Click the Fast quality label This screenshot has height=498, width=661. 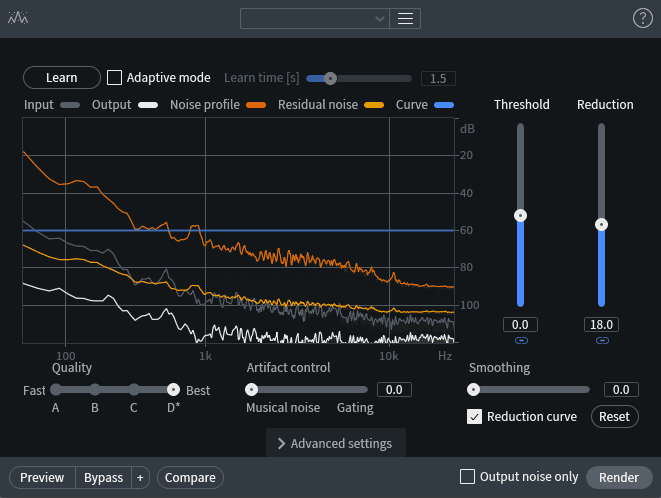pos(34,390)
